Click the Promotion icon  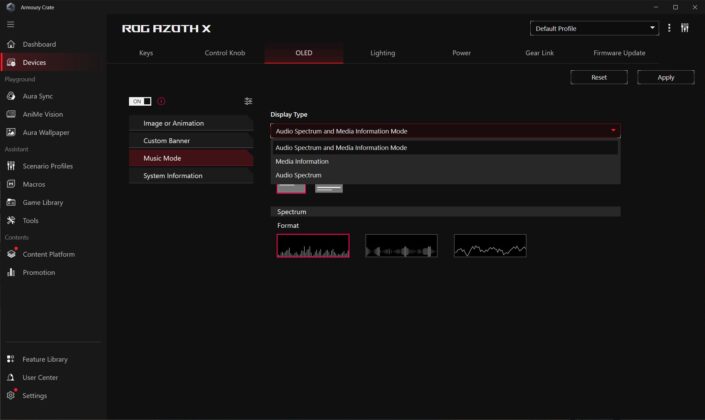pyautogui.click(x=11, y=272)
